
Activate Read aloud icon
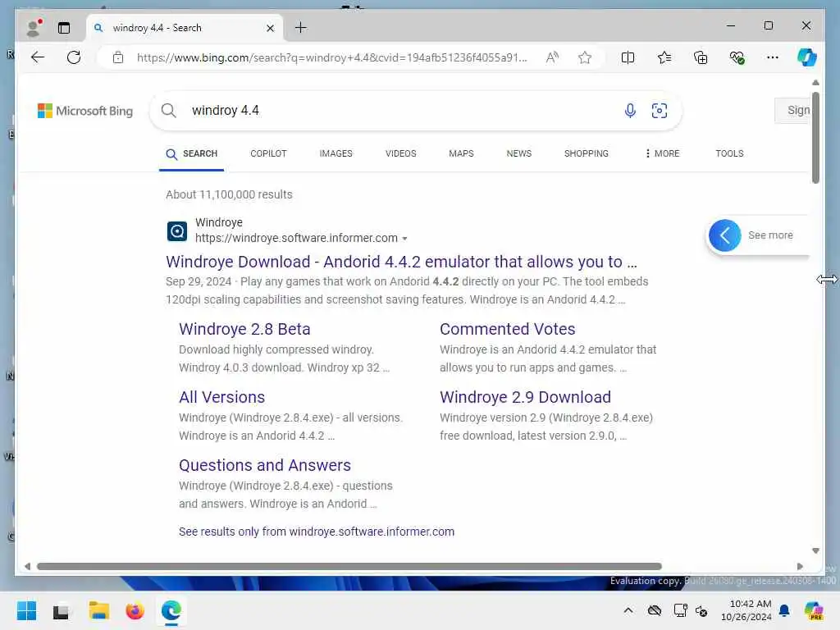coord(552,57)
